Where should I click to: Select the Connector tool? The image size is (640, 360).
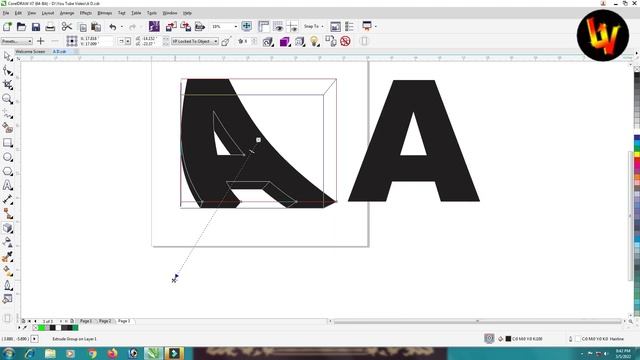[x=7, y=213]
